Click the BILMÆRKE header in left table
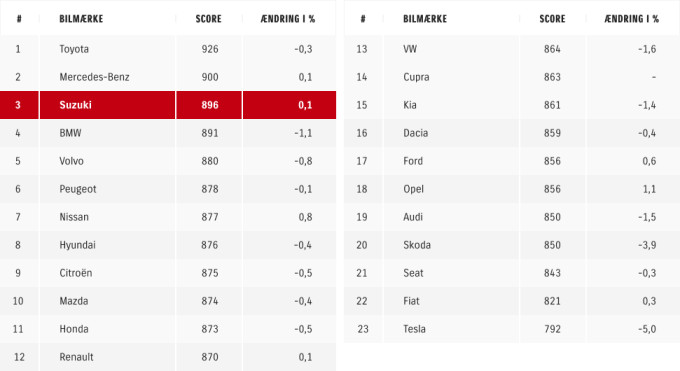Image resolution: width=680 pixels, height=371 pixels. click(81, 19)
